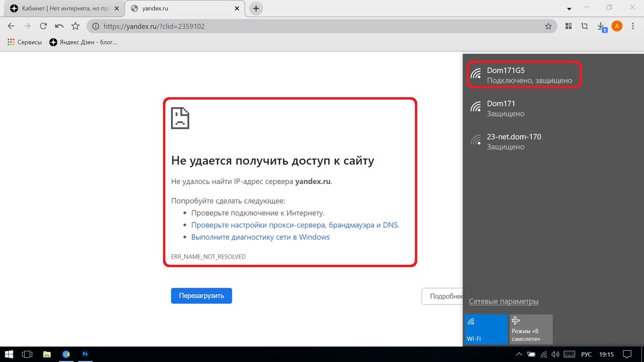Image resolution: width=644 pixels, height=362 pixels.
Task: Click the Chrome taskbar icon
Action: 66,354
